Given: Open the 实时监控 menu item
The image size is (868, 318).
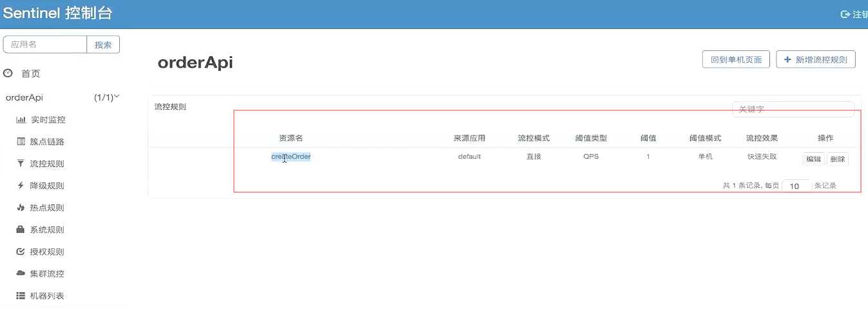Looking at the screenshot, I should (x=48, y=120).
